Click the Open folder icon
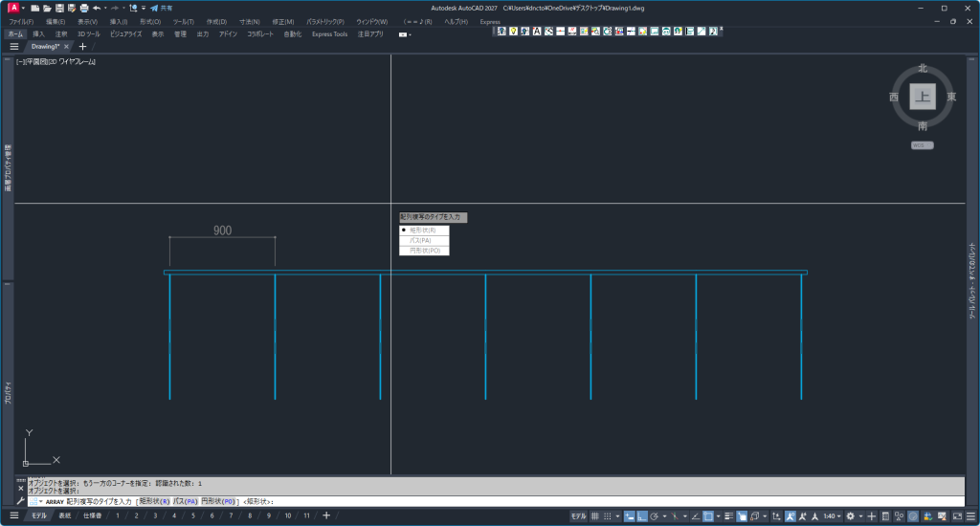 click(47, 8)
